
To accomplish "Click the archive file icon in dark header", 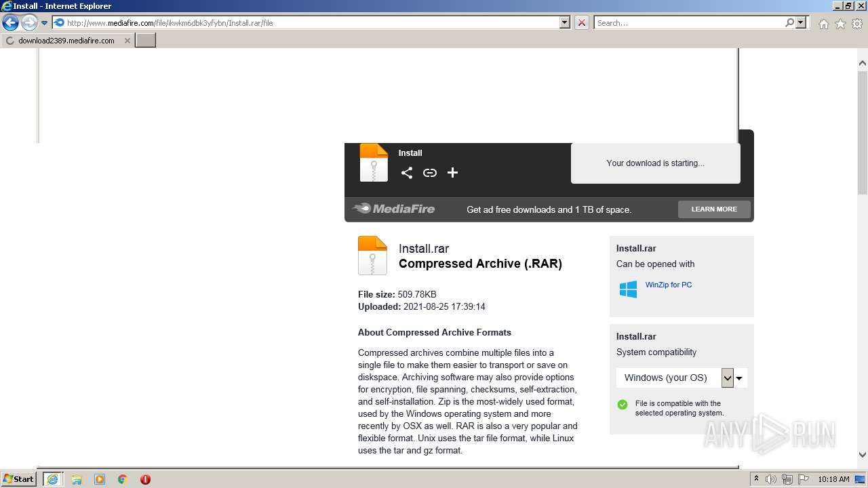I will click(374, 163).
